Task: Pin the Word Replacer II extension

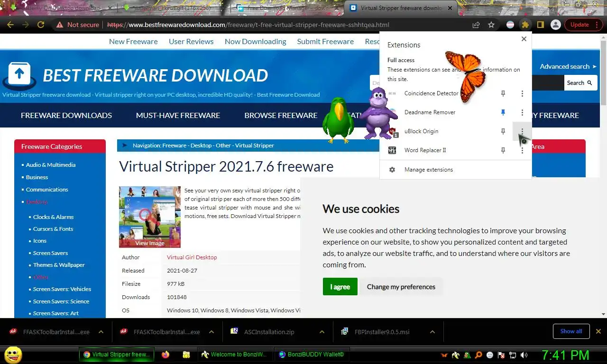Action: coord(503,150)
